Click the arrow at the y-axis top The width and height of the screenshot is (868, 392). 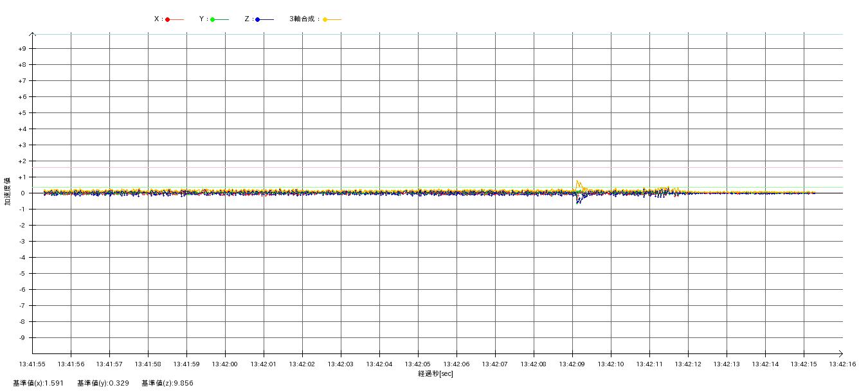33,34
